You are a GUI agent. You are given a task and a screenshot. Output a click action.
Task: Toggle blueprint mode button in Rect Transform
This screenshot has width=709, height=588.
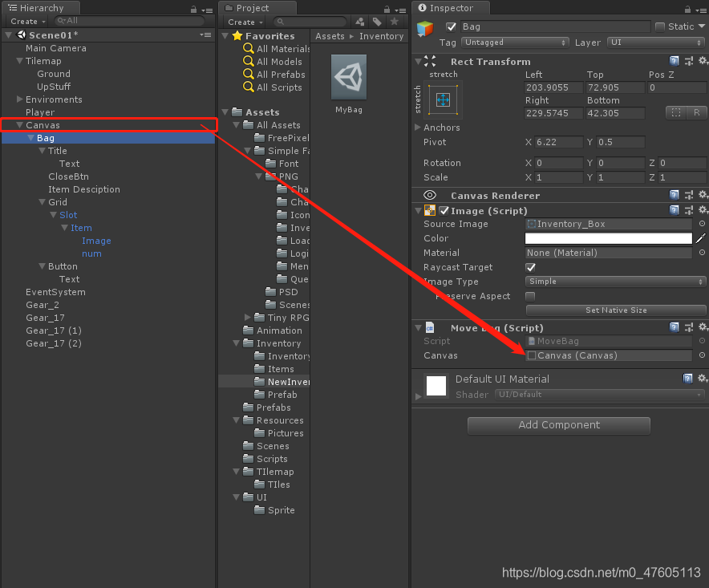coord(676,112)
